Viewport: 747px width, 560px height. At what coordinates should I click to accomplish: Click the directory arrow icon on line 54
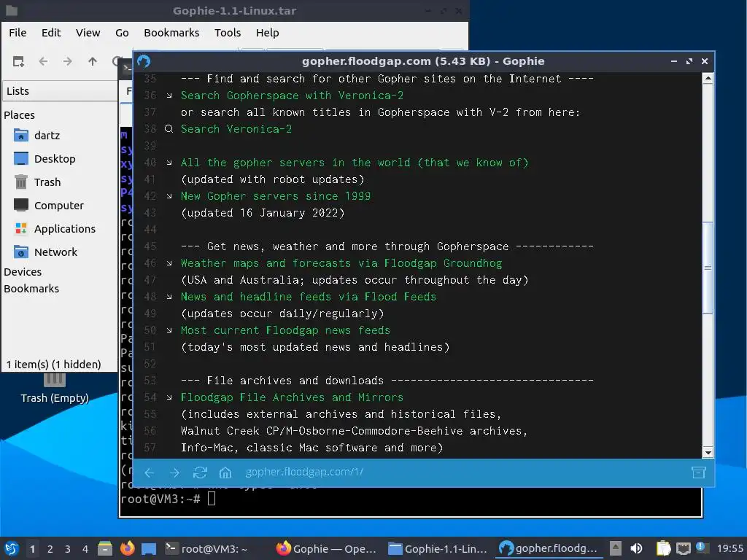point(169,397)
